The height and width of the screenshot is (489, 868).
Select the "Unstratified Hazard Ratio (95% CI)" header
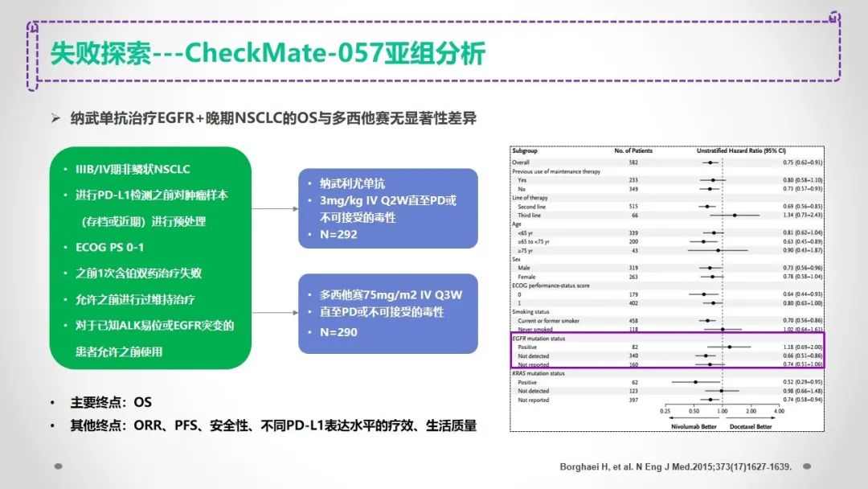(x=741, y=150)
